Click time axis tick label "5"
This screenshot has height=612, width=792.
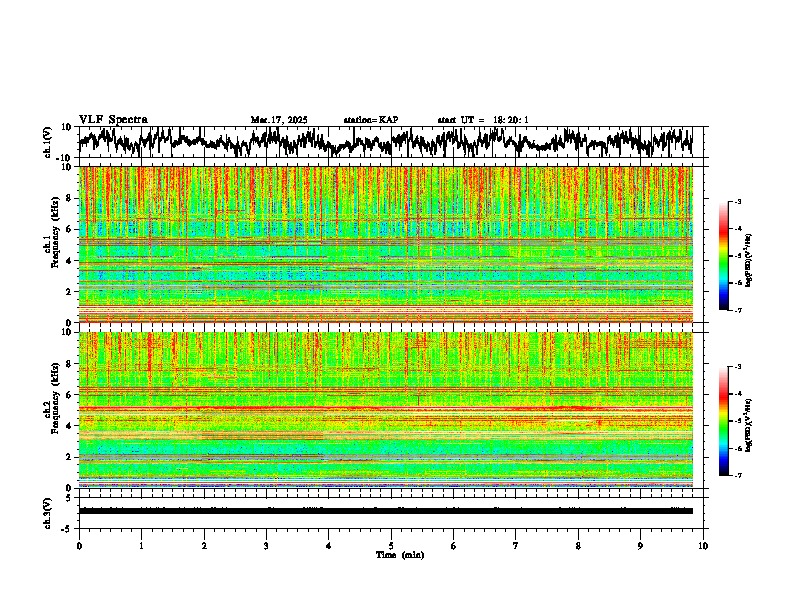pos(391,546)
